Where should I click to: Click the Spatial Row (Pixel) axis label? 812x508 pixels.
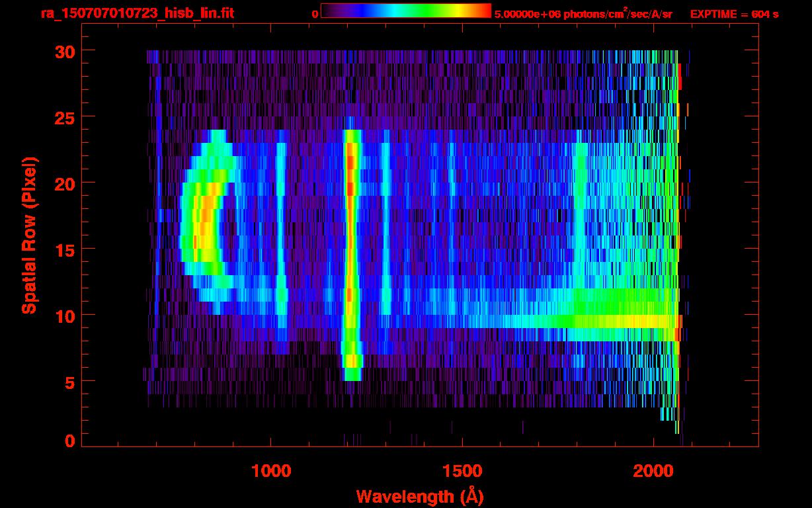28,235
